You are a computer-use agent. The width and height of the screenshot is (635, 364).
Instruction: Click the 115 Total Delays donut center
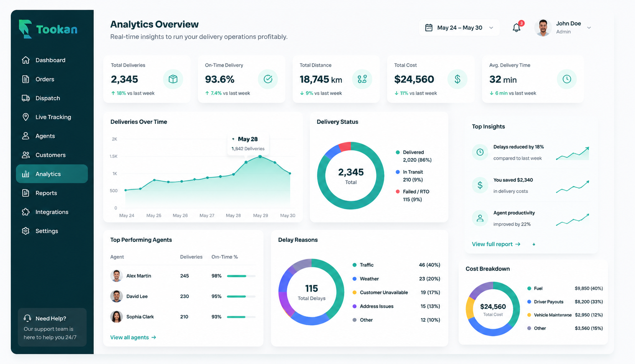(x=311, y=292)
